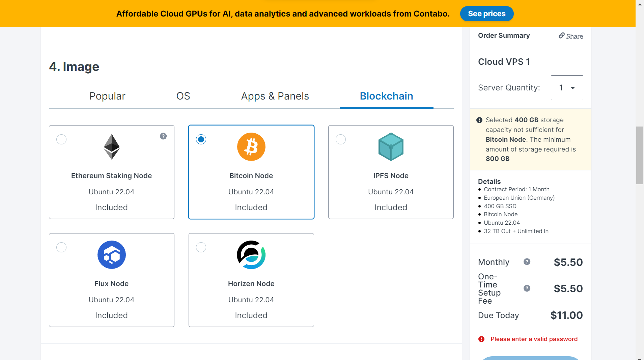Click Included under Horizen Node
Viewport: 644px width, 360px height.
coord(251,315)
